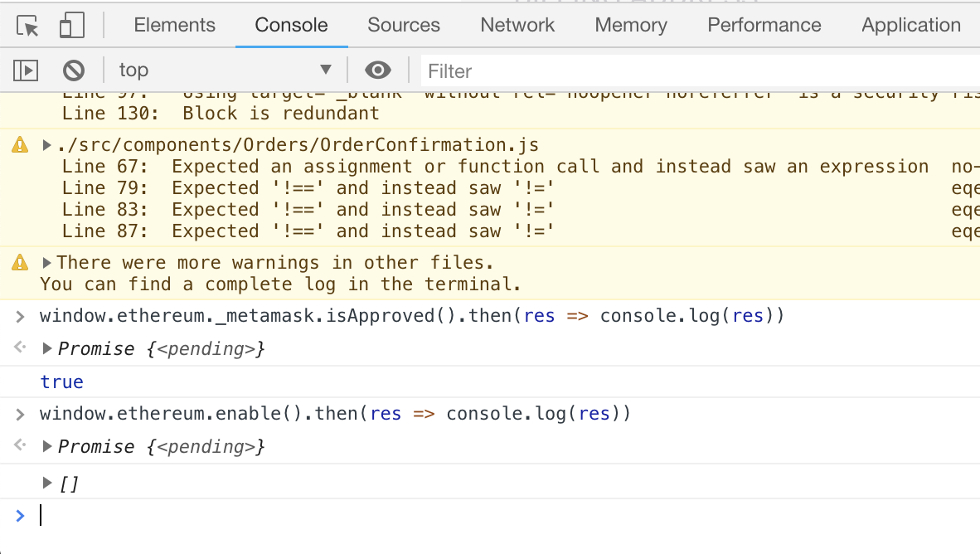Click the return arrow beside second Promise result

[x=18, y=445]
